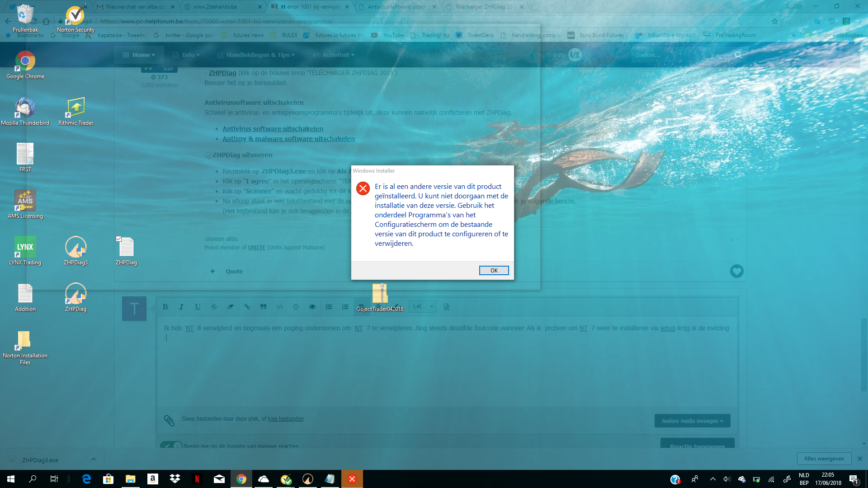868x488 pixels.
Task: Click inside the reply text area
Action: pyautogui.click(x=447, y=366)
